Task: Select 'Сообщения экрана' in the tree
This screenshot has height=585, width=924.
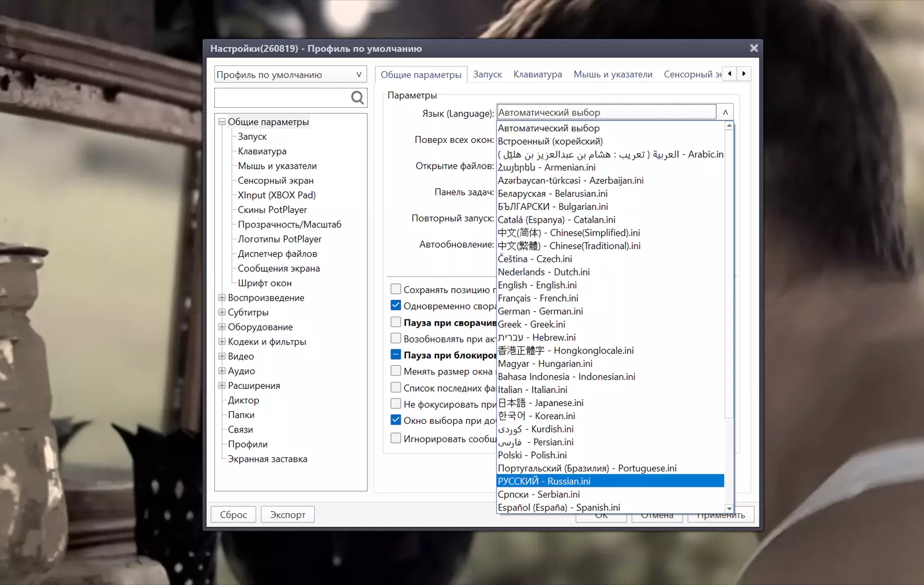Action: coord(279,268)
